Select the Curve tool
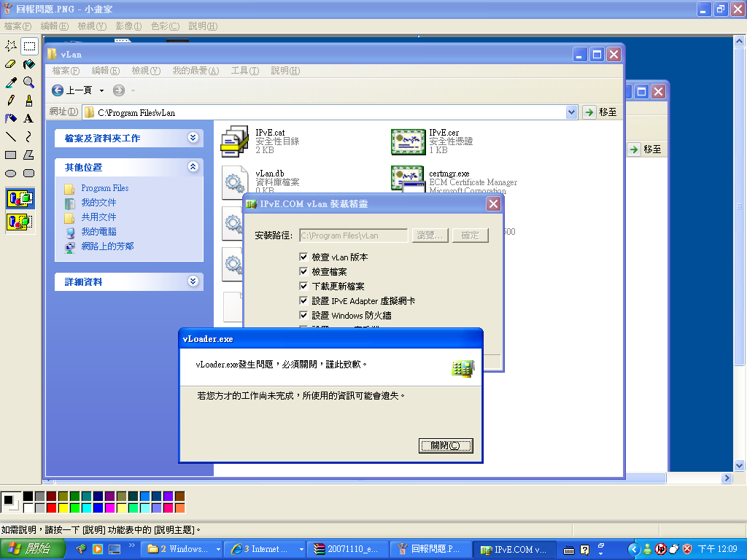 [x=29, y=136]
